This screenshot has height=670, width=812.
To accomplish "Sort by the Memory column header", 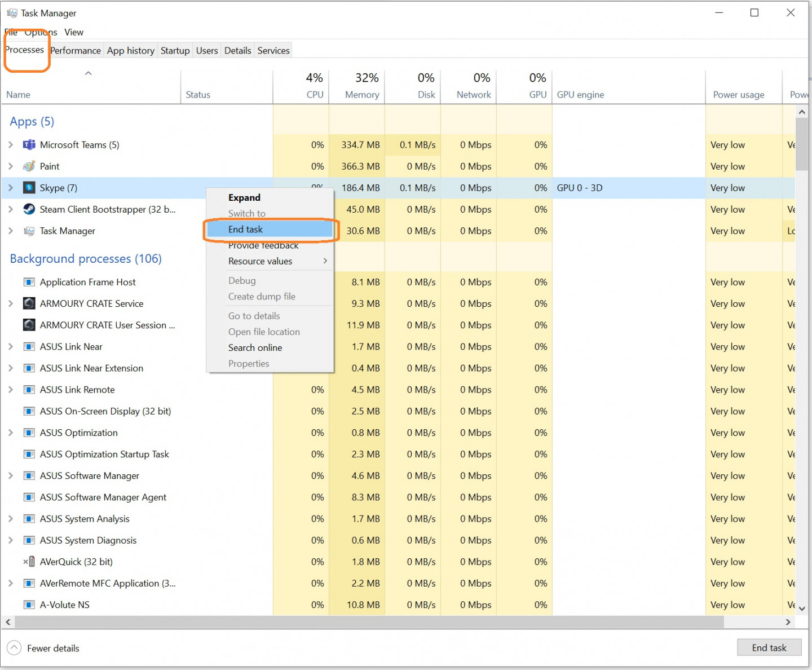I will (x=357, y=86).
